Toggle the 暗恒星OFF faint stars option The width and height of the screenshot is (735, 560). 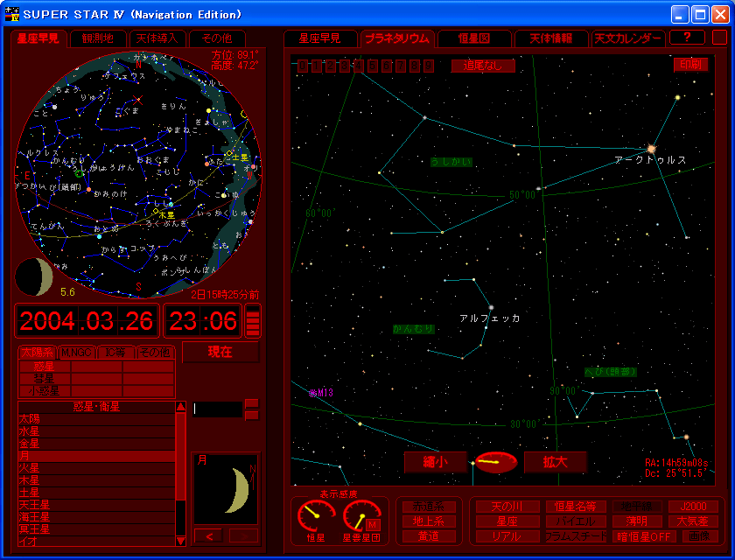tap(643, 536)
